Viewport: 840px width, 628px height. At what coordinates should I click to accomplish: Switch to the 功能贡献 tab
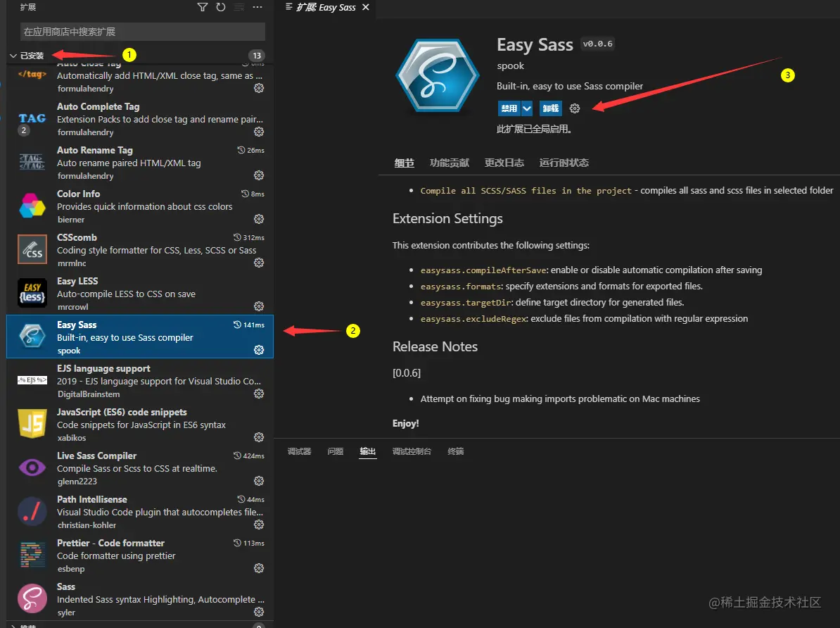[450, 163]
